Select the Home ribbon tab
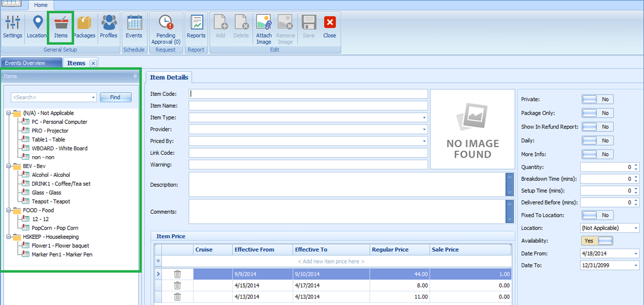The image size is (644, 305). pos(41,5)
